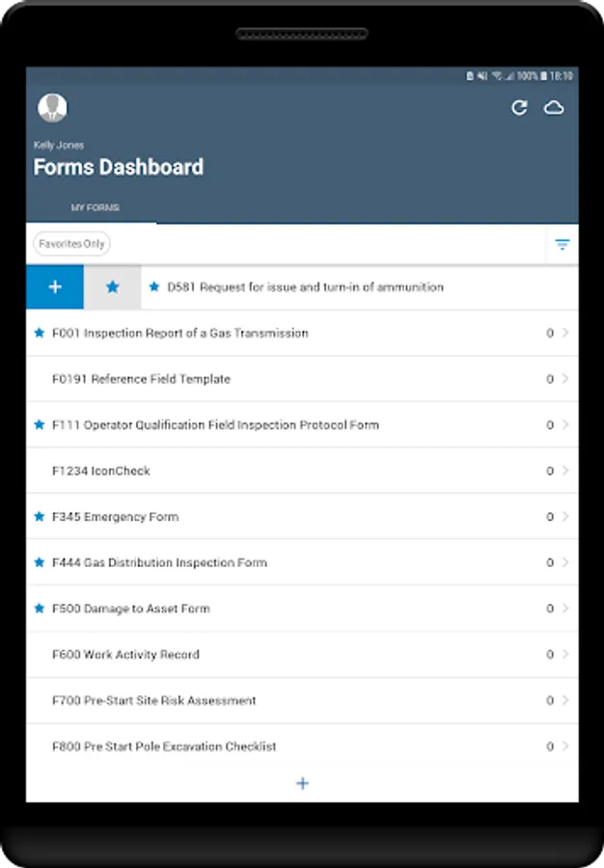Click the bottom plus add icon
Image resolution: width=604 pixels, height=868 pixels.
302,783
